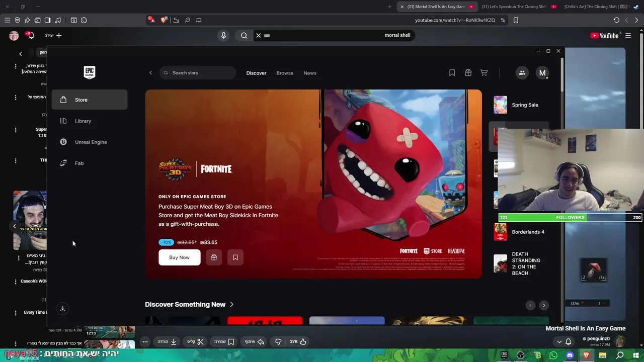The height and width of the screenshot is (362, 644).
Task: Click the YouTube save button
Action: pos(224,341)
